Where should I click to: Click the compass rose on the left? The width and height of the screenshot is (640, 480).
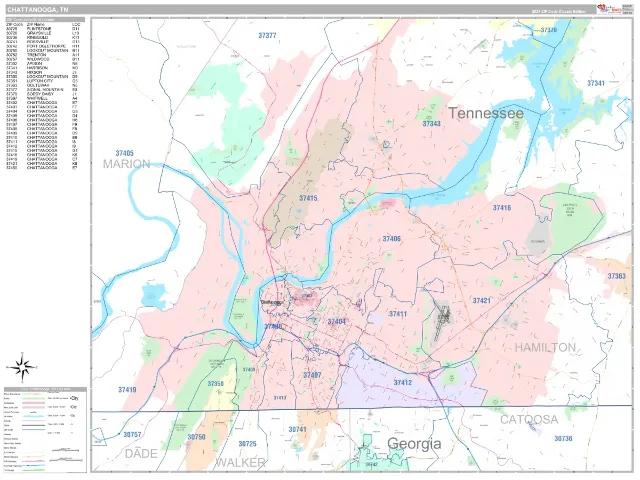click(x=23, y=367)
